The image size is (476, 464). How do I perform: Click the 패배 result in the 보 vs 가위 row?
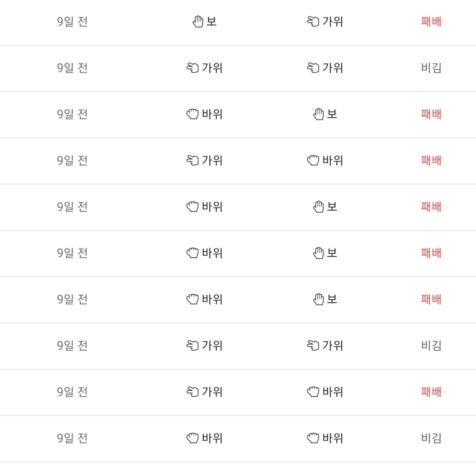[431, 22]
